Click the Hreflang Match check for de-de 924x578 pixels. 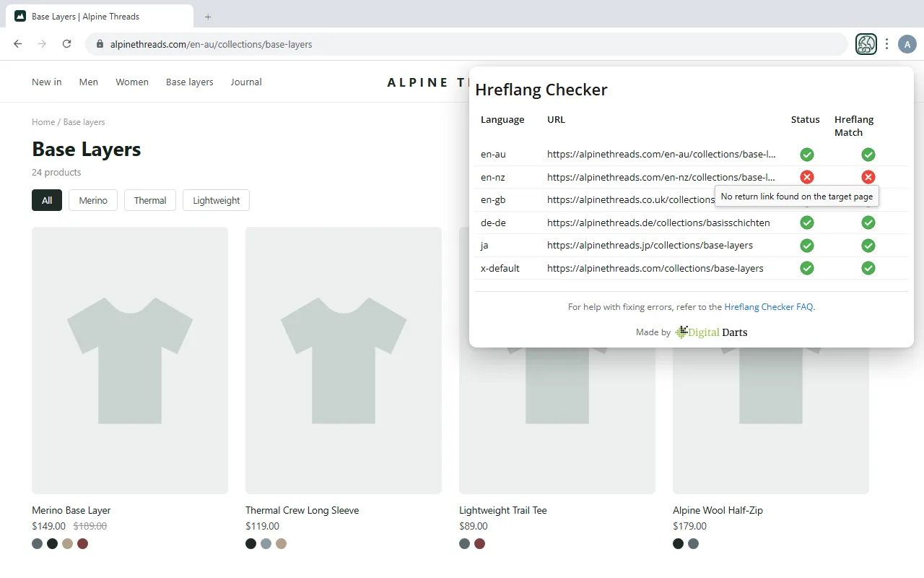click(868, 223)
